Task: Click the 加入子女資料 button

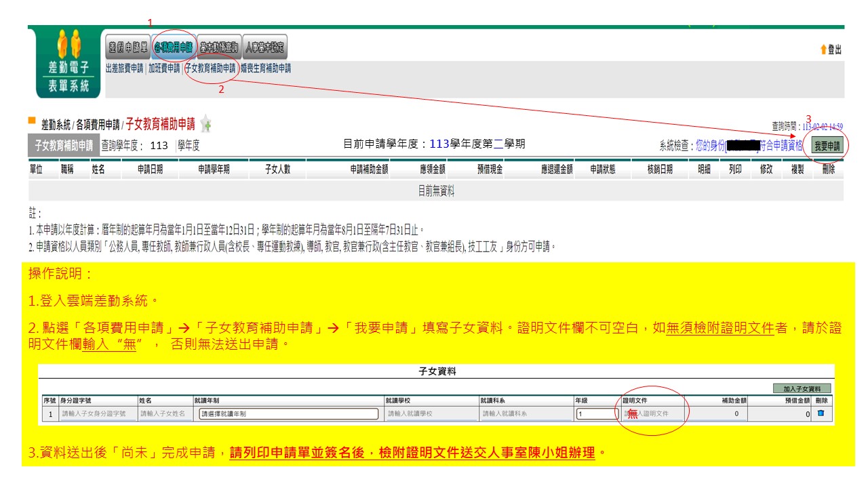Action: tap(802, 389)
